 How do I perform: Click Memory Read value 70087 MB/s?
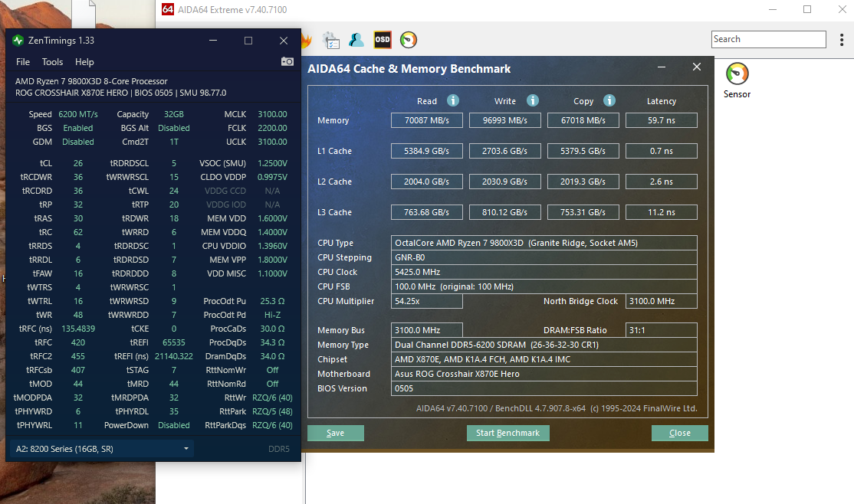tap(427, 120)
